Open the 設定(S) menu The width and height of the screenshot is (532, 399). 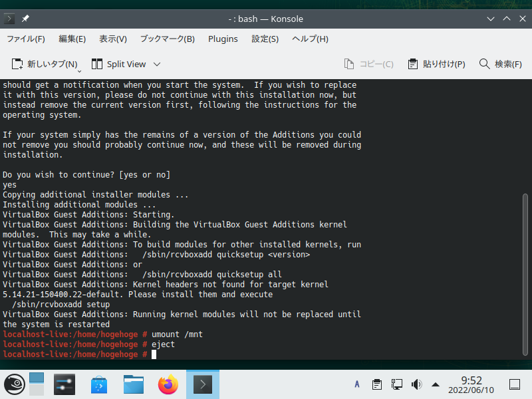click(265, 39)
